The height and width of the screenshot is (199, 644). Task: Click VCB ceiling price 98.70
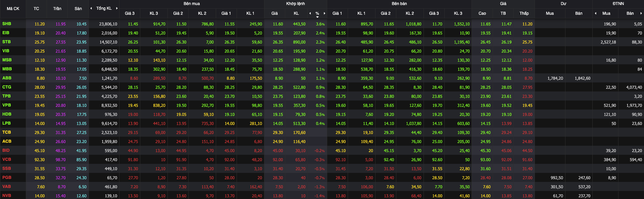(61, 160)
